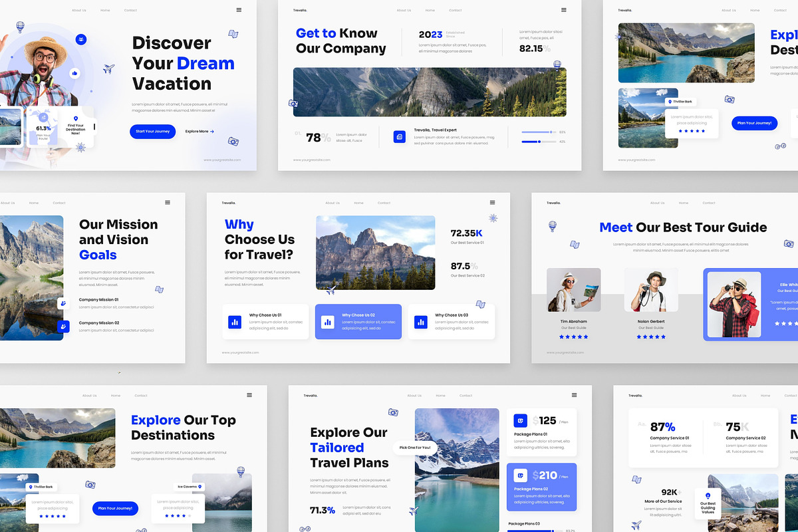Viewport: 798px width, 532px height.
Task: Click blue square icon beside Trevalia, Travel Expert
Action: point(399,136)
